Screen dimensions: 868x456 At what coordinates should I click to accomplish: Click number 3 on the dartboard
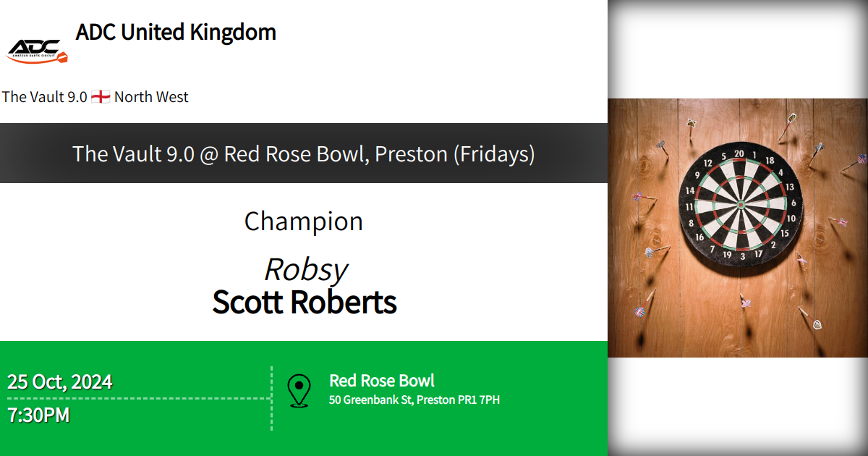(x=743, y=256)
